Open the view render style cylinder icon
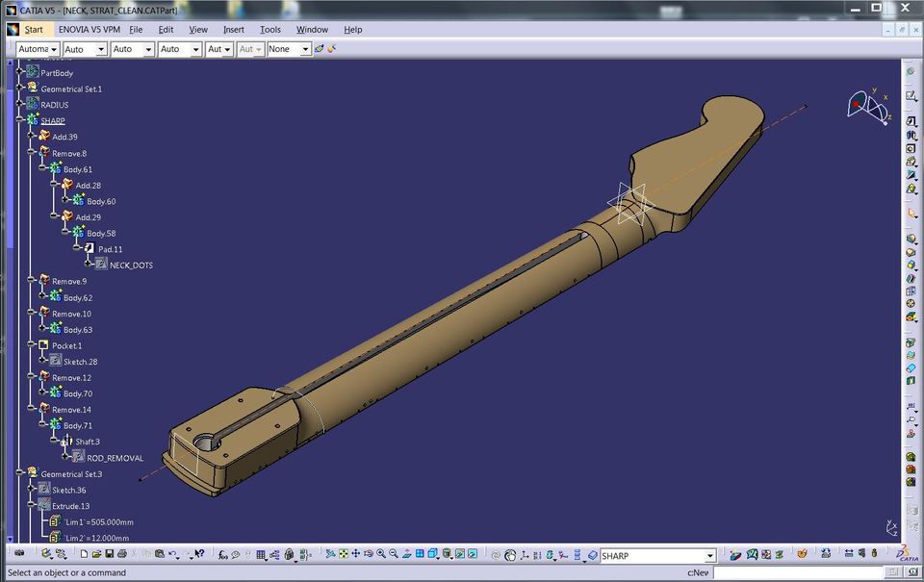924x582 pixels. (x=448, y=554)
